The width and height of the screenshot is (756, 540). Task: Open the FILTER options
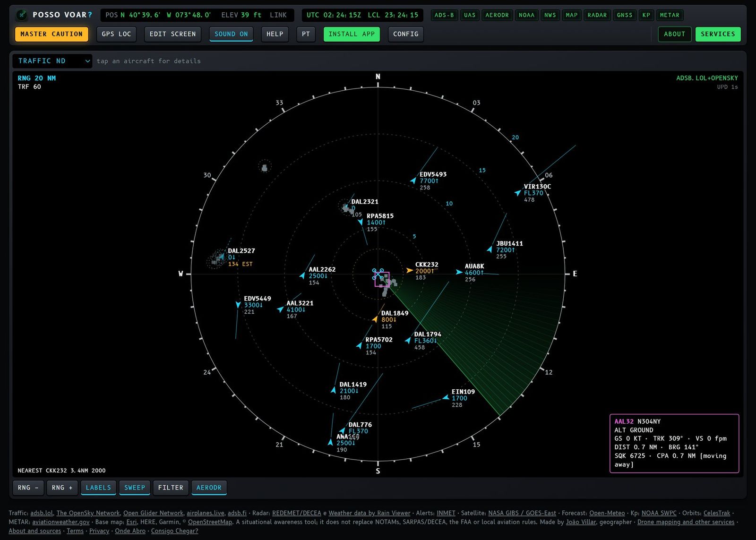point(171,488)
